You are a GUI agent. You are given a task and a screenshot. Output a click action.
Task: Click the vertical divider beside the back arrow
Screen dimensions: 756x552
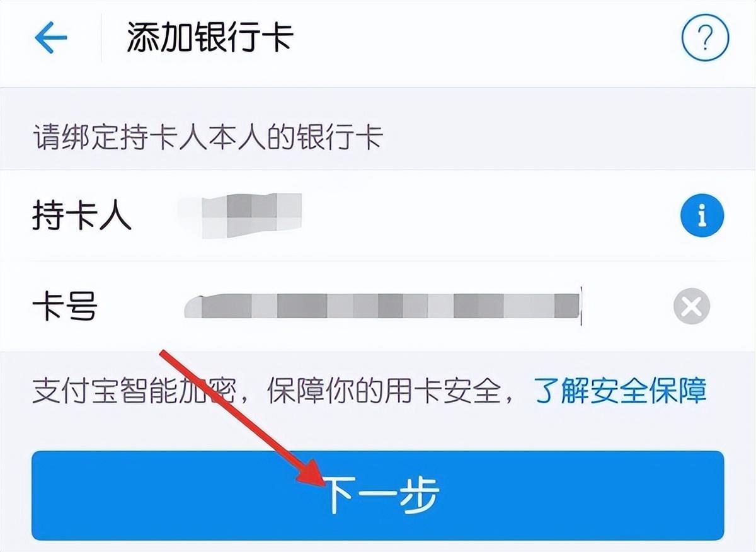click(x=101, y=40)
